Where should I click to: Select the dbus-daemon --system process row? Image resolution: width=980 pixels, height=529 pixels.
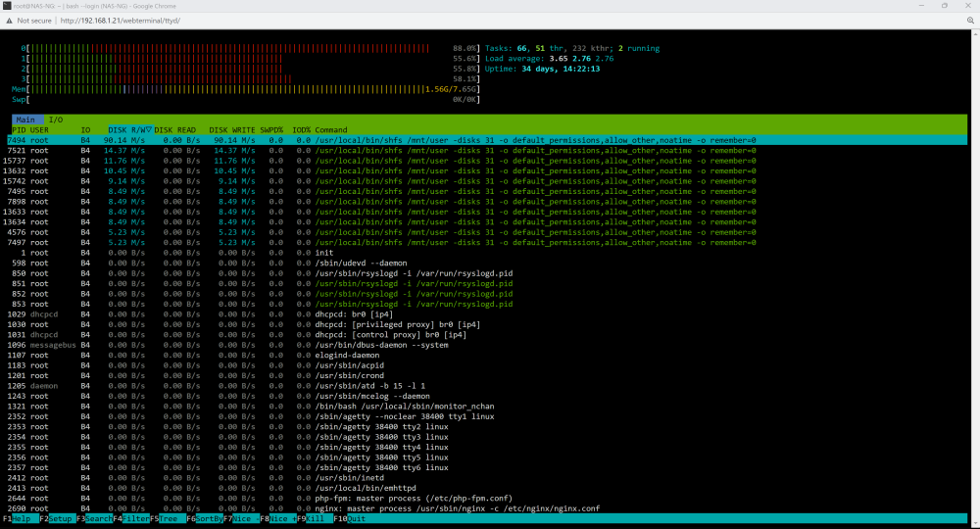(487, 345)
